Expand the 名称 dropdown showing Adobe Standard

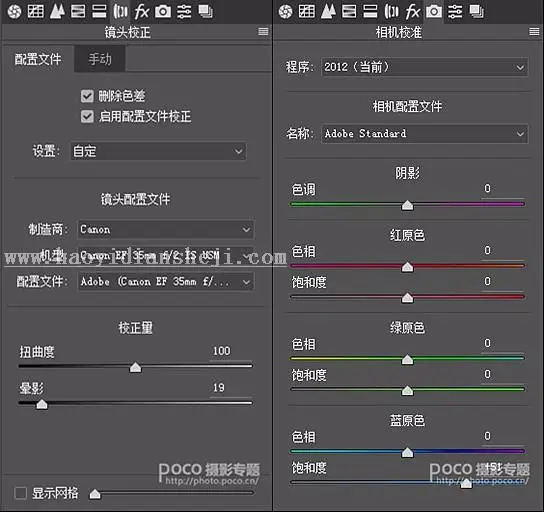[424, 133]
